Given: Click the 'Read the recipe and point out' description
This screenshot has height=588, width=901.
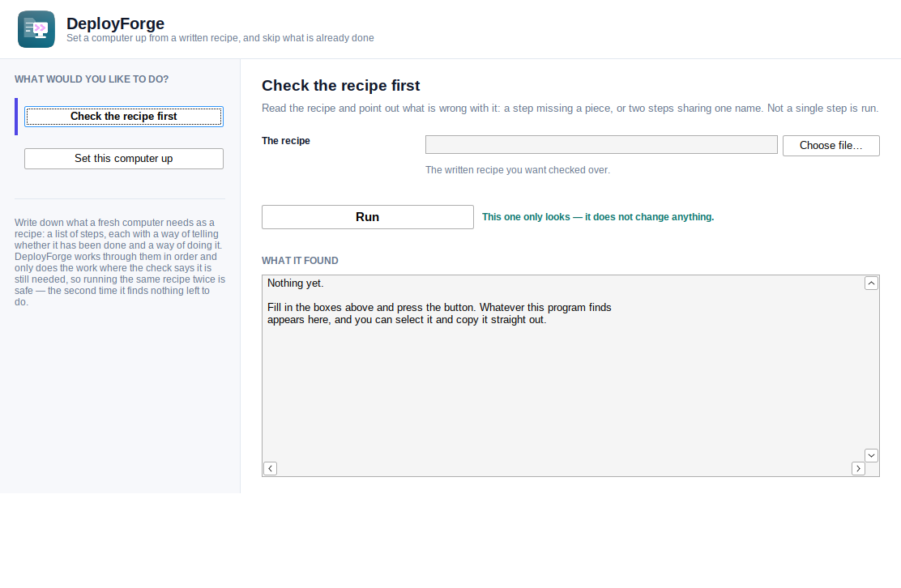Looking at the screenshot, I should tap(570, 108).
